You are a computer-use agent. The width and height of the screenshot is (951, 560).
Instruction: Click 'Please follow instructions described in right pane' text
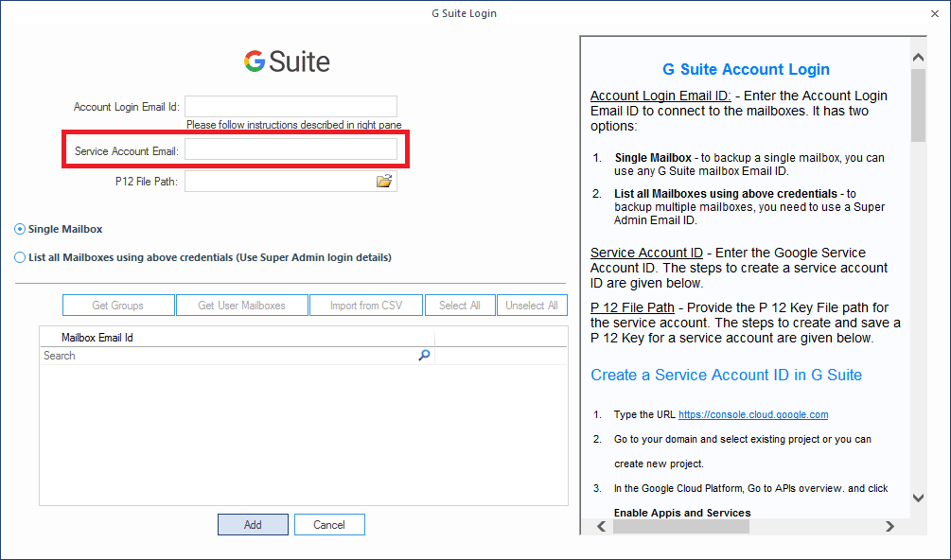(294, 125)
